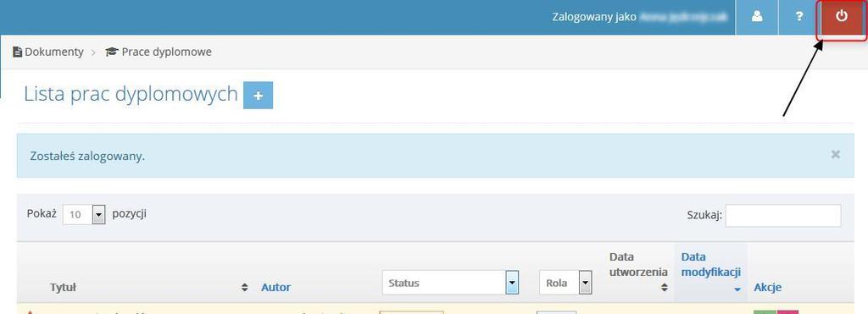Click the Tytuł column sort arrows
868x314 pixels.
[x=245, y=288]
